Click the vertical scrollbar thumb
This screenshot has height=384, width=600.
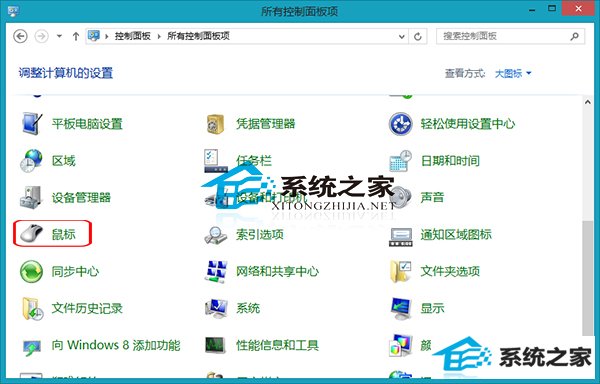point(588,278)
